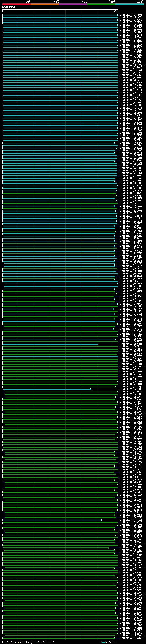Select hit label UniRef100_A9RFC9
The width and height of the screenshot is (146, 644).
(x=131, y=85)
